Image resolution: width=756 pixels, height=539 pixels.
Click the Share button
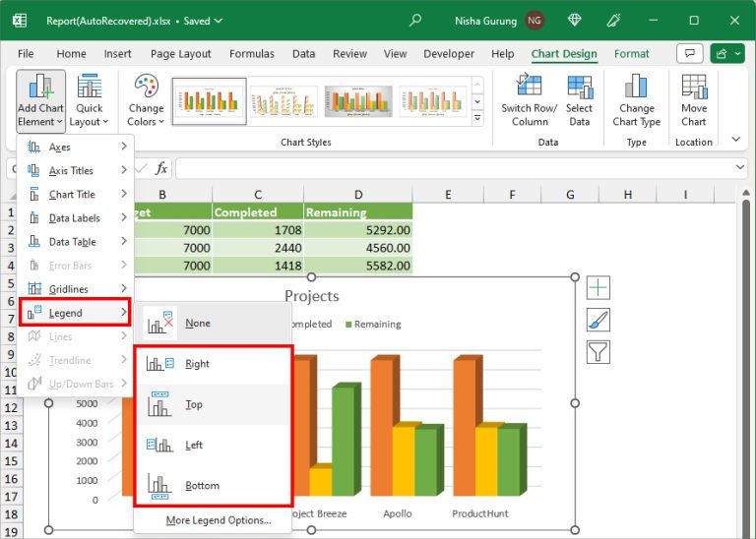click(722, 53)
